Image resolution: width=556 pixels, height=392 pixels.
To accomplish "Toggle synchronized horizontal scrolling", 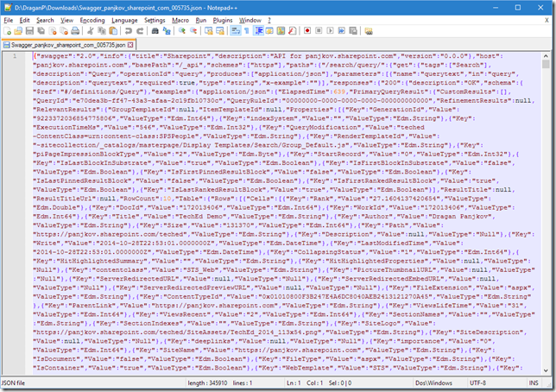I will click(x=220, y=31).
